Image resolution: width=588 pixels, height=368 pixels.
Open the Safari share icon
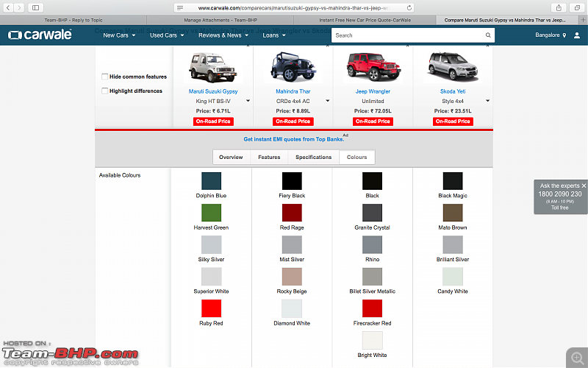559,7
